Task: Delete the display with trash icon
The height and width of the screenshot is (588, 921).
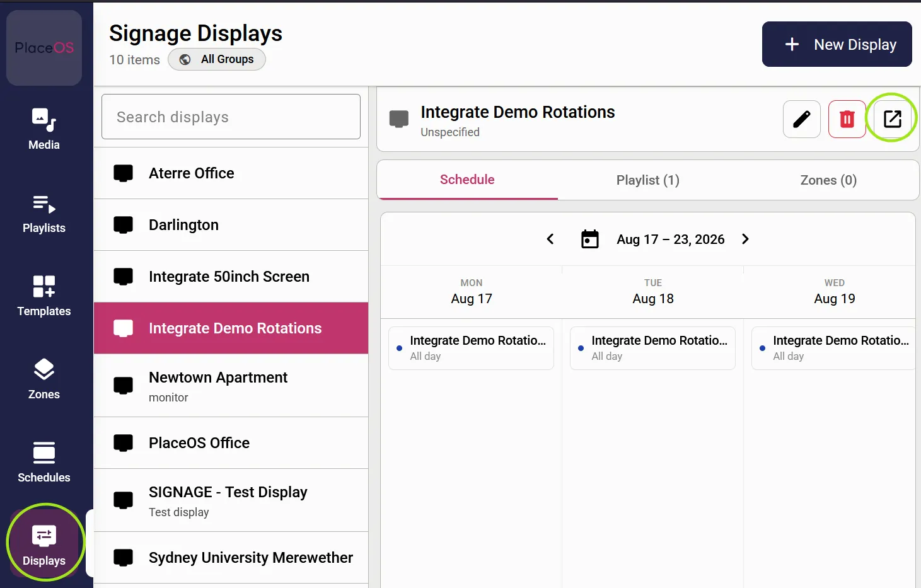Action: [x=847, y=119]
